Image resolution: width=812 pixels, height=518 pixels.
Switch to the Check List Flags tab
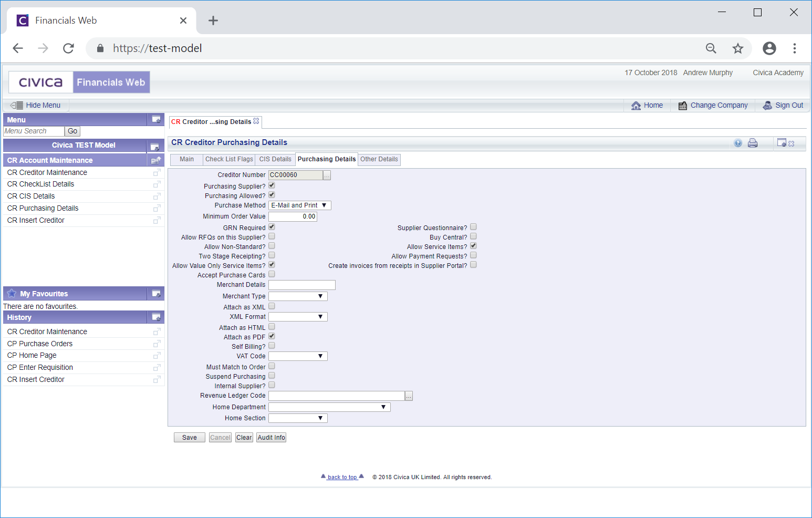click(229, 159)
